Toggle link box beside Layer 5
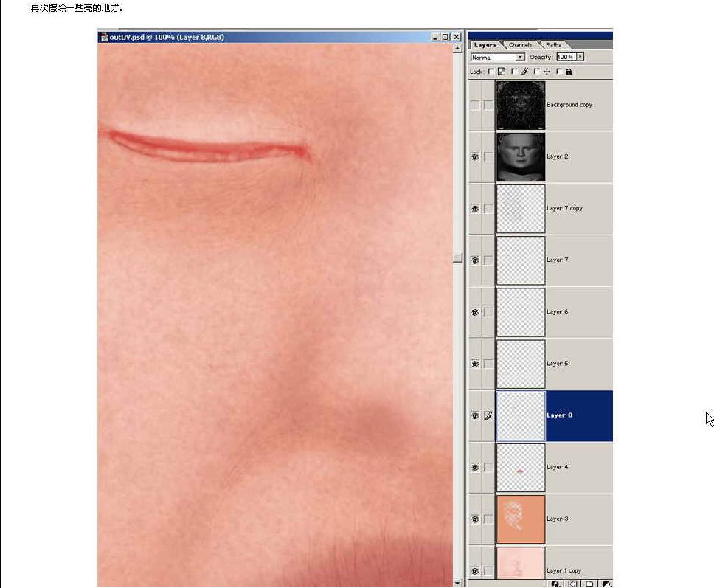This screenshot has width=714, height=588. 488,364
